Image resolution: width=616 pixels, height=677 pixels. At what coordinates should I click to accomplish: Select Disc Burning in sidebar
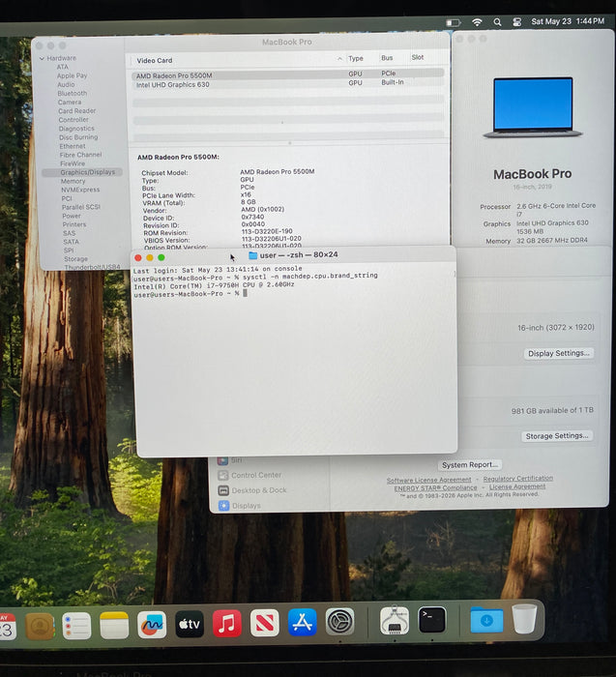[x=78, y=137]
